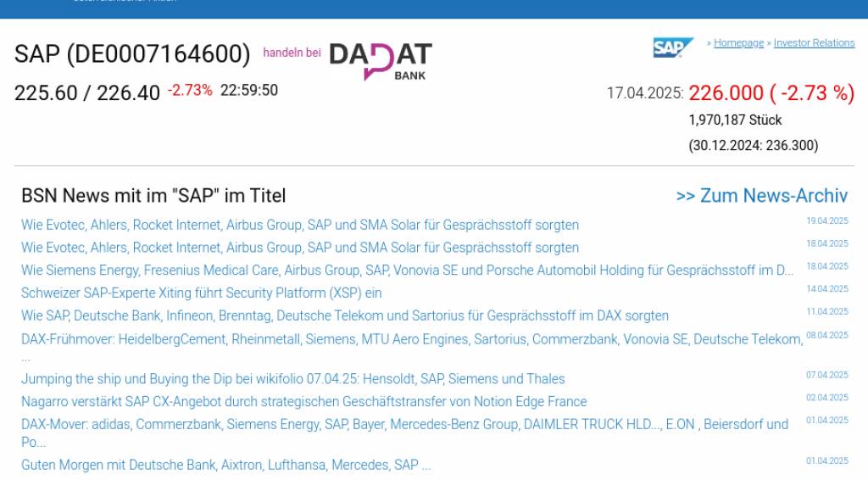The width and height of the screenshot is (868, 480).
Task: Click the SAP (DE0007164600) stock title
Action: pyautogui.click(x=132, y=54)
